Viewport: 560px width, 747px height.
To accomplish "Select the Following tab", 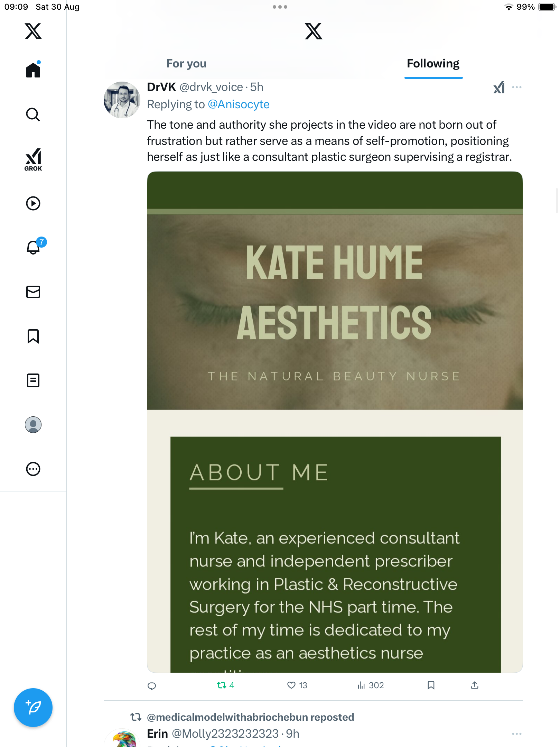I will [433, 64].
